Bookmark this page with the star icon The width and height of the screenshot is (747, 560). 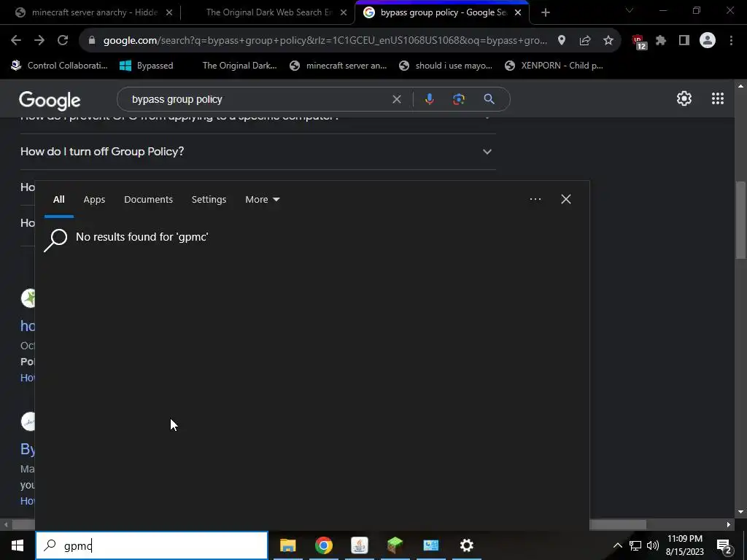[x=608, y=41]
